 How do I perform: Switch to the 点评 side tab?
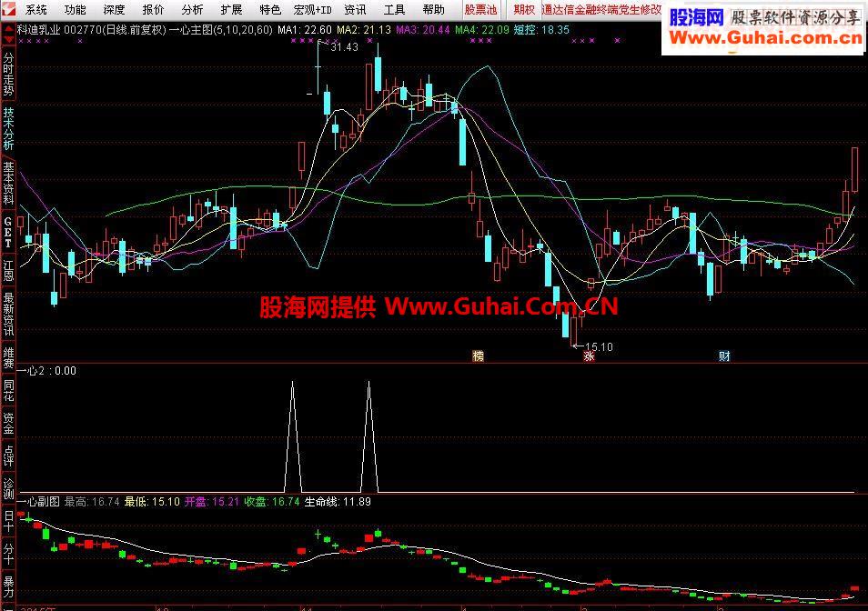point(8,456)
